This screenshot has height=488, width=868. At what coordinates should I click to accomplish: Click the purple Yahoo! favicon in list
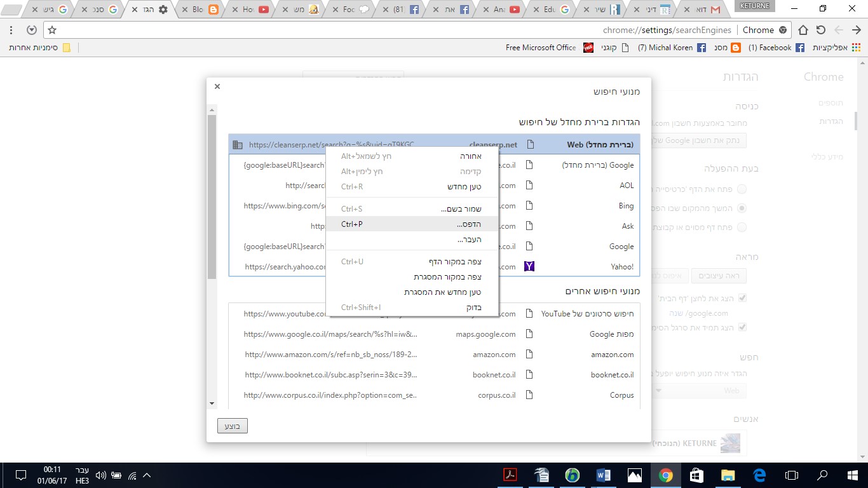pyautogui.click(x=529, y=267)
